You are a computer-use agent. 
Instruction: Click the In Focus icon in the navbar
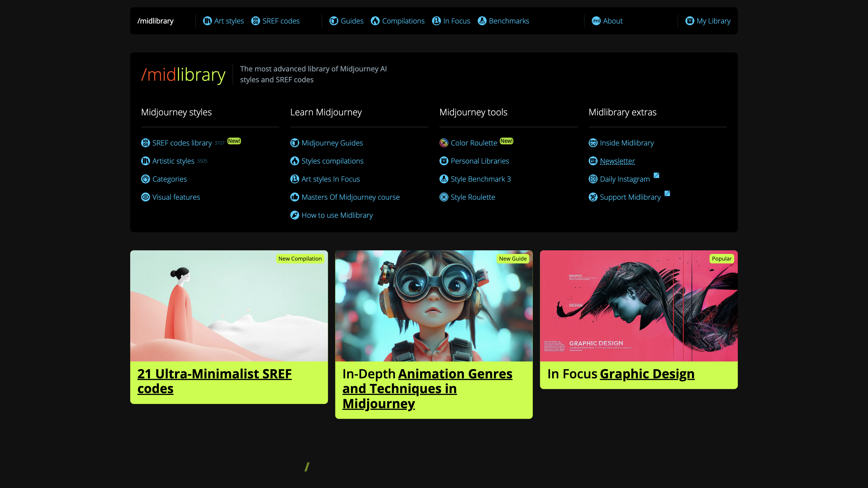pos(436,20)
